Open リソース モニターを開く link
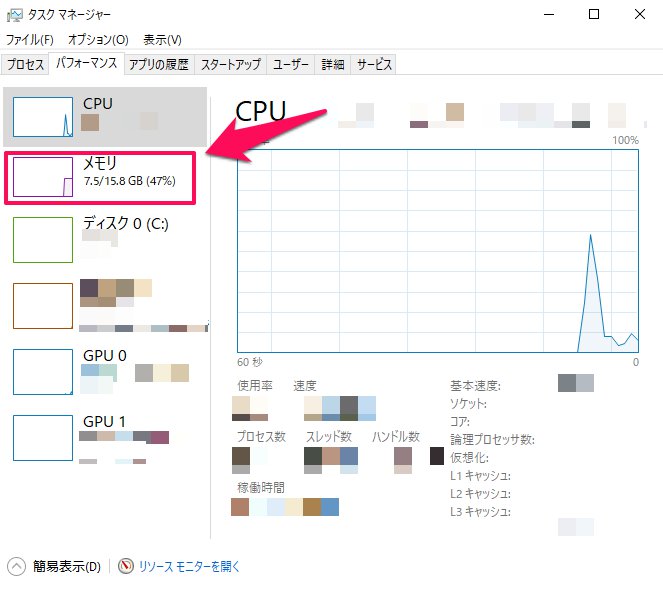663x590 pixels. [x=189, y=566]
